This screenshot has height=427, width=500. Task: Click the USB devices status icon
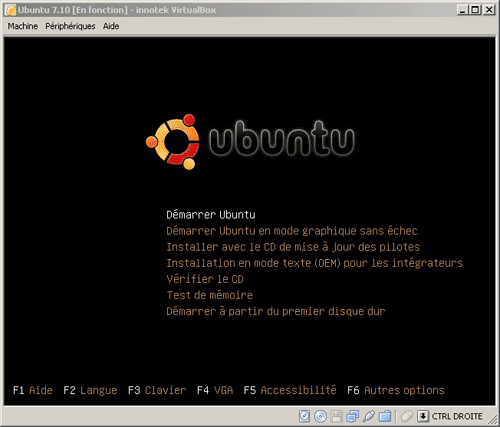tap(369, 416)
